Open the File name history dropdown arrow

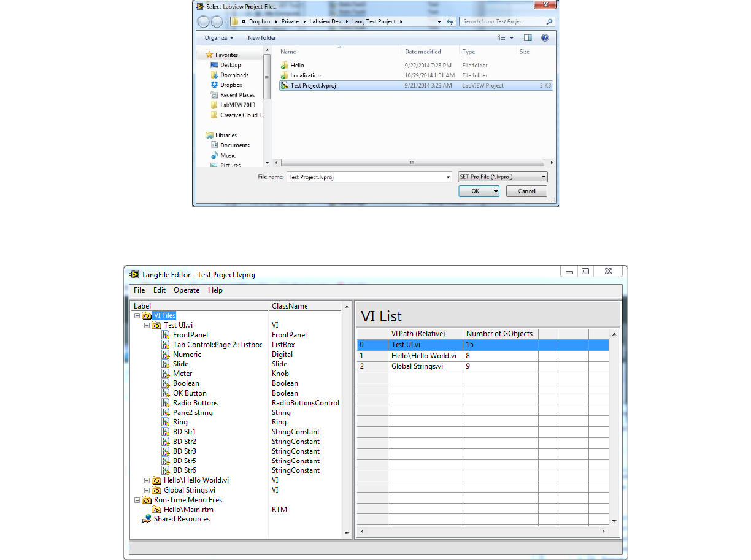pos(448,177)
